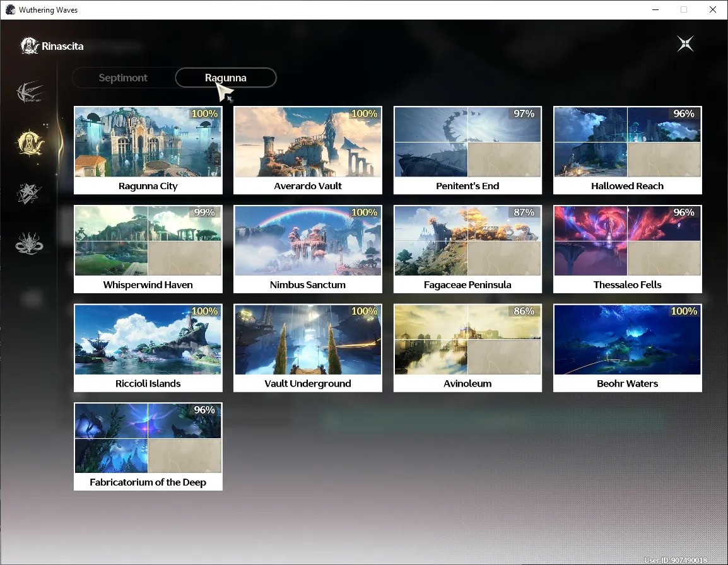Minimize the Wuthering Waves window
Screen dimensions: 728x565
pyautogui.click(x=655, y=9)
